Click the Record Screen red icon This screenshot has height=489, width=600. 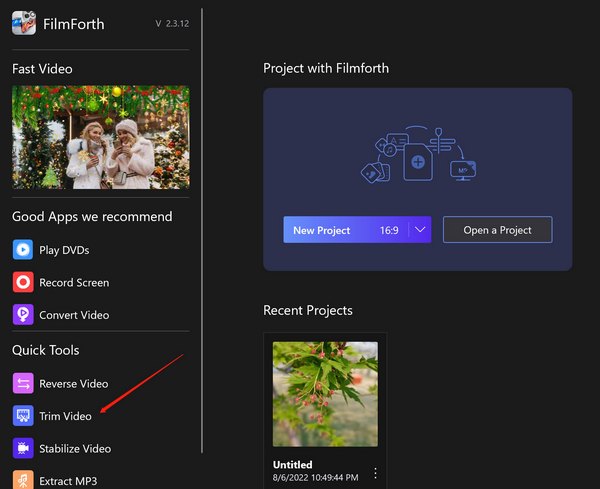(23, 282)
